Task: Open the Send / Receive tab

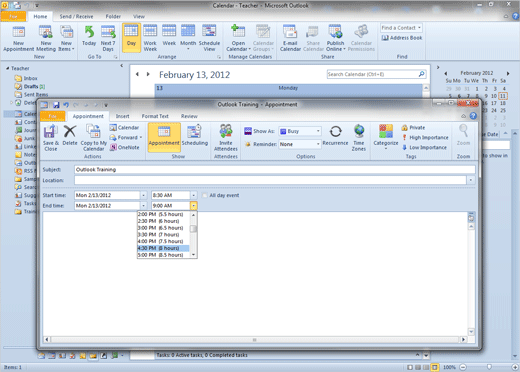Action: pyautogui.click(x=76, y=16)
